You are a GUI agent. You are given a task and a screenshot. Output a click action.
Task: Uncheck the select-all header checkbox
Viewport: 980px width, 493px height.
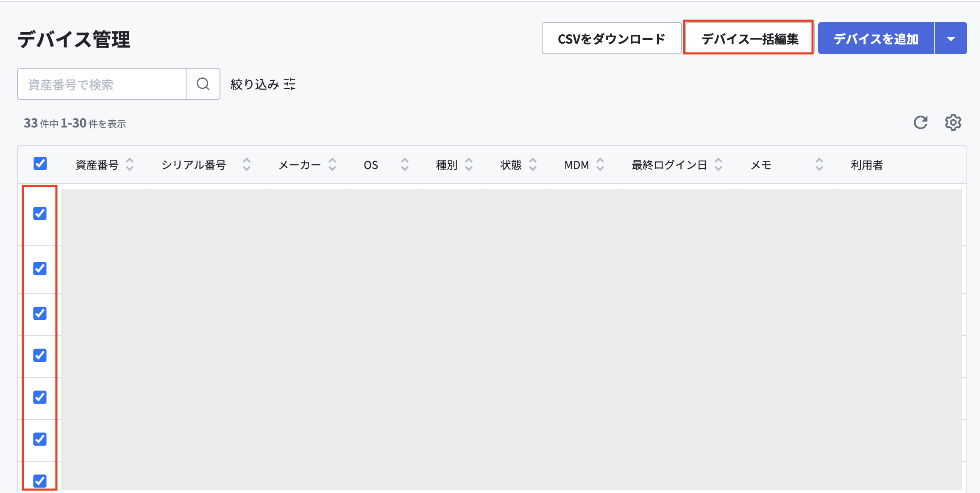coord(40,163)
